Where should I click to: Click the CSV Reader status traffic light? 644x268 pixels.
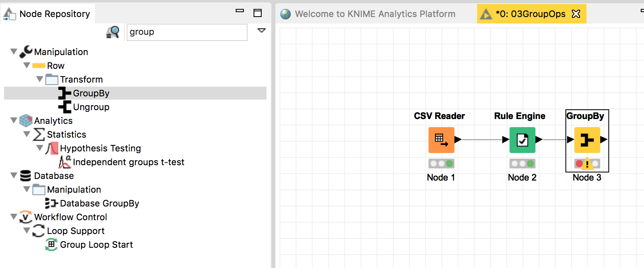[x=441, y=164]
